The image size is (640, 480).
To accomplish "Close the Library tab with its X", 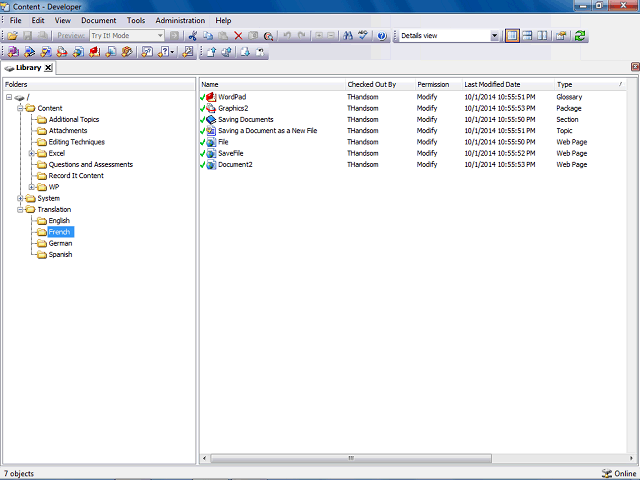I will point(48,68).
